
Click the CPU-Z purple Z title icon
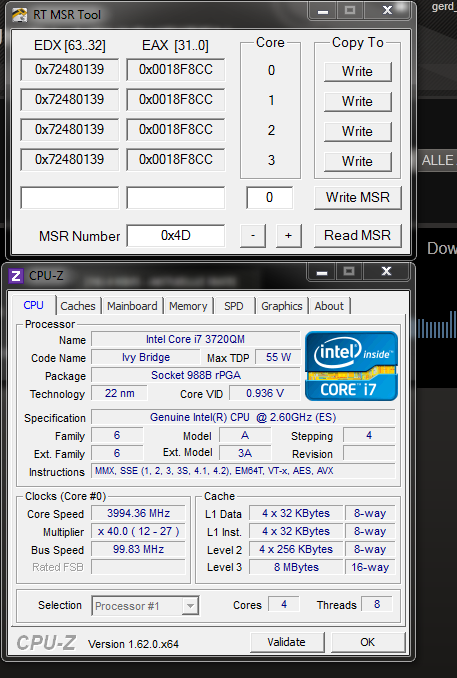pos(16,275)
